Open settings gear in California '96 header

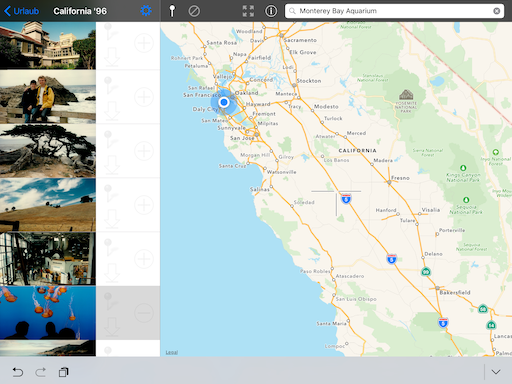(x=146, y=11)
